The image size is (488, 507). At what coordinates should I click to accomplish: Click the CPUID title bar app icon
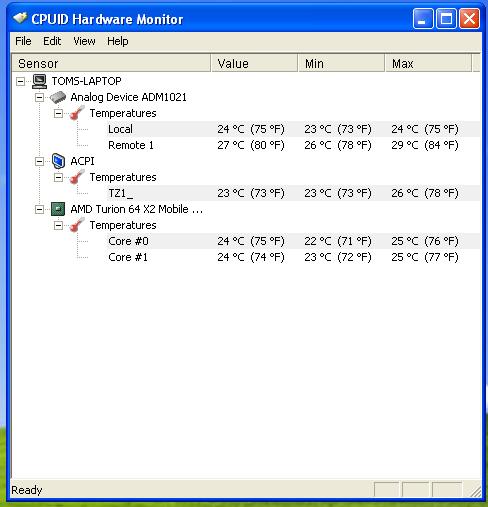(x=20, y=18)
